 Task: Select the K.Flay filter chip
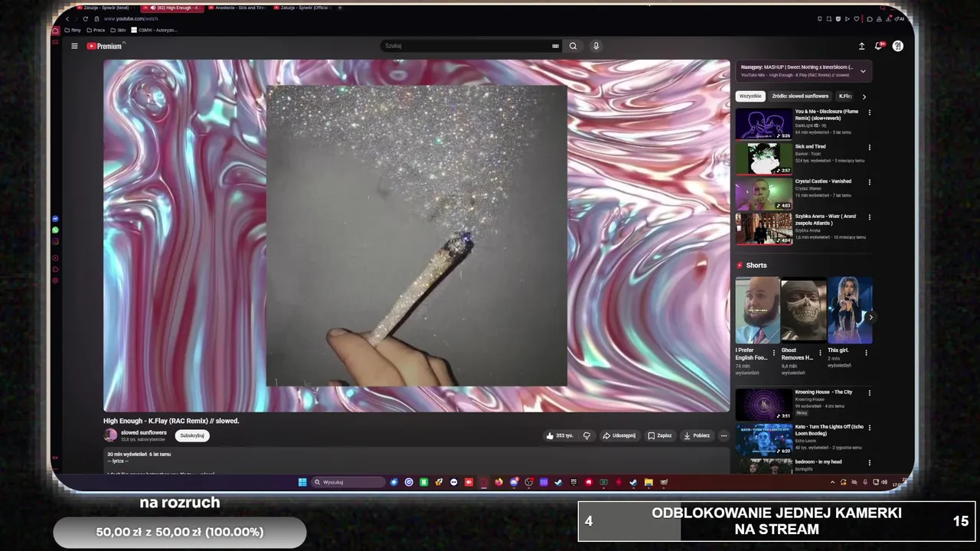845,96
